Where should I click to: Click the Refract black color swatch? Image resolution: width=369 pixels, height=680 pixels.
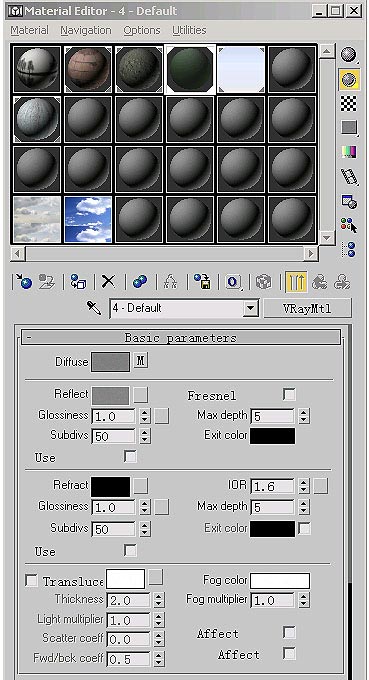(110, 487)
